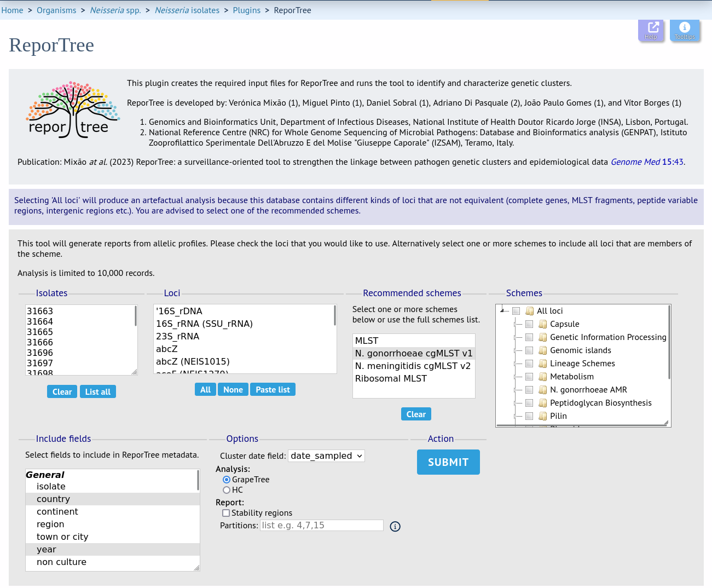
Task: Open the Help icon button
Action: pos(651,30)
